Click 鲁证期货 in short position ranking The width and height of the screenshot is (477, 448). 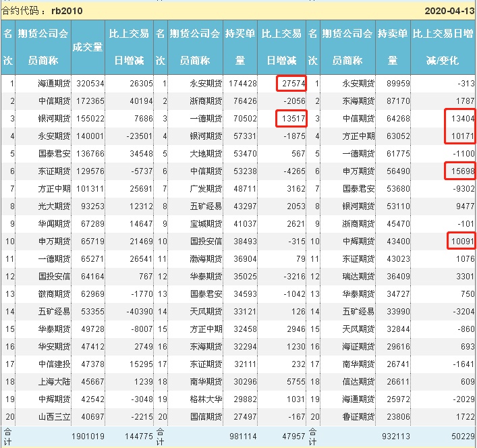[x=358, y=417]
